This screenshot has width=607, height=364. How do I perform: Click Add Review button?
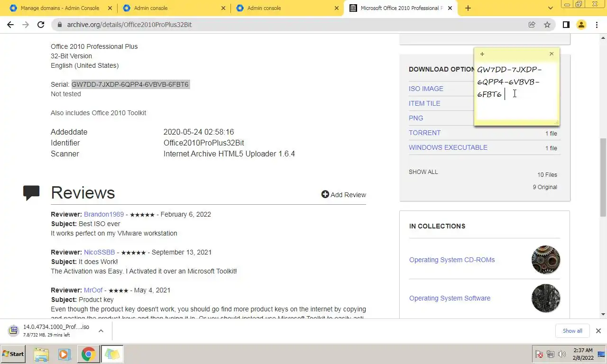(343, 195)
